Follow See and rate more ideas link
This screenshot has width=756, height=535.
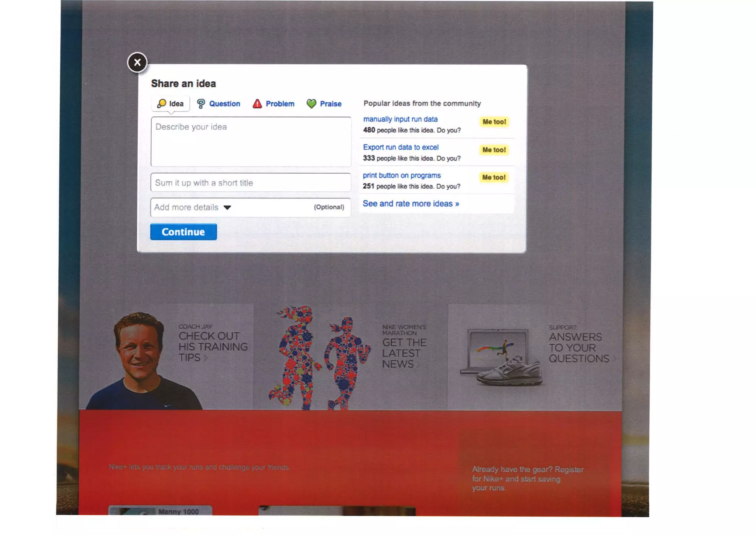coord(410,204)
